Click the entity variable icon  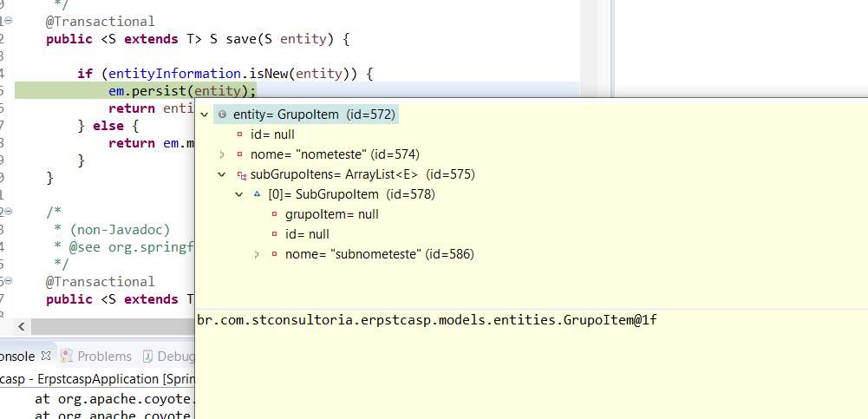point(223,115)
